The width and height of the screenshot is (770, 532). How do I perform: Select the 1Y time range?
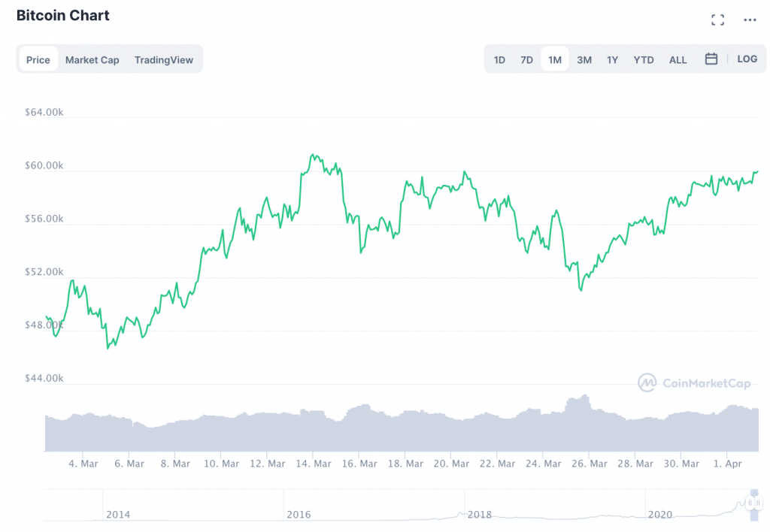click(612, 59)
